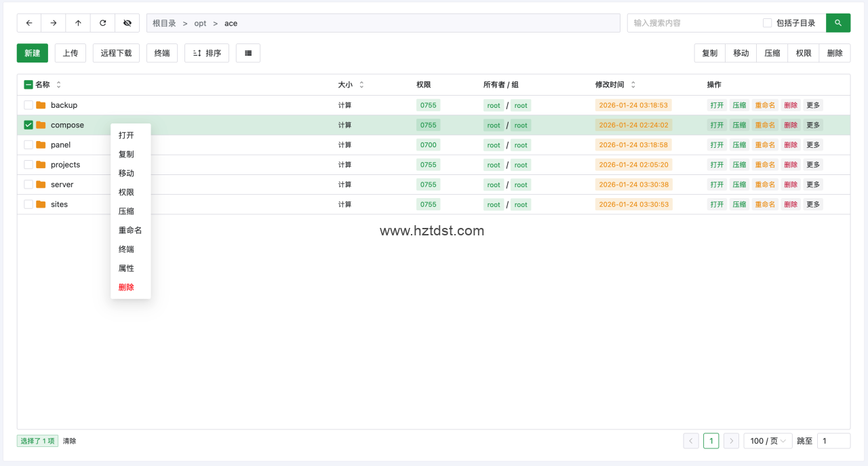The width and height of the screenshot is (868, 466).
Task: Click the green 新建 button
Action: click(x=33, y=53)
